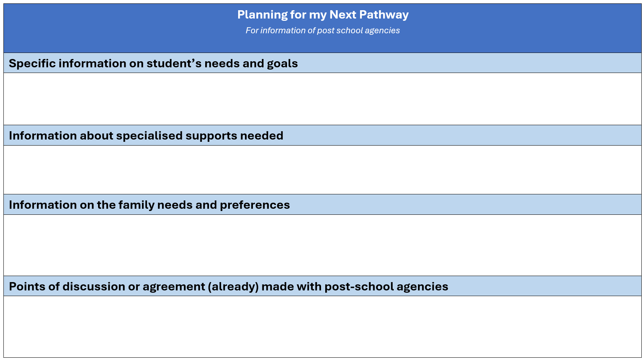Select the "Information about specialised supports needed" heading
Screen dimensions: 644x360
146,136
